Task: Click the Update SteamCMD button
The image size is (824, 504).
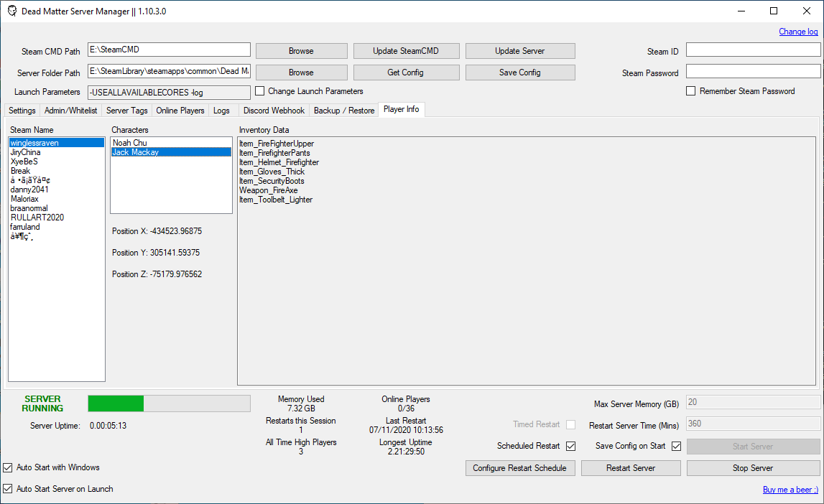Action: point(406,50)
